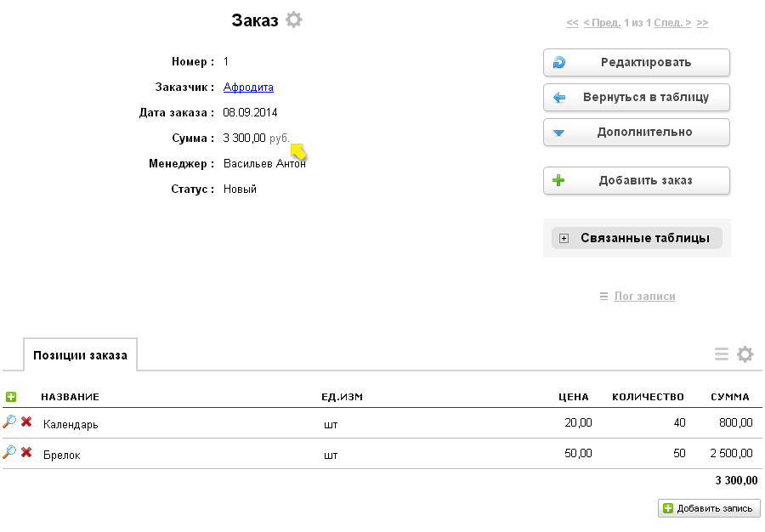Open the list menu icon in Позиции заказа panel
Viewport: 765px width, 532px height.
pos(722,354)
